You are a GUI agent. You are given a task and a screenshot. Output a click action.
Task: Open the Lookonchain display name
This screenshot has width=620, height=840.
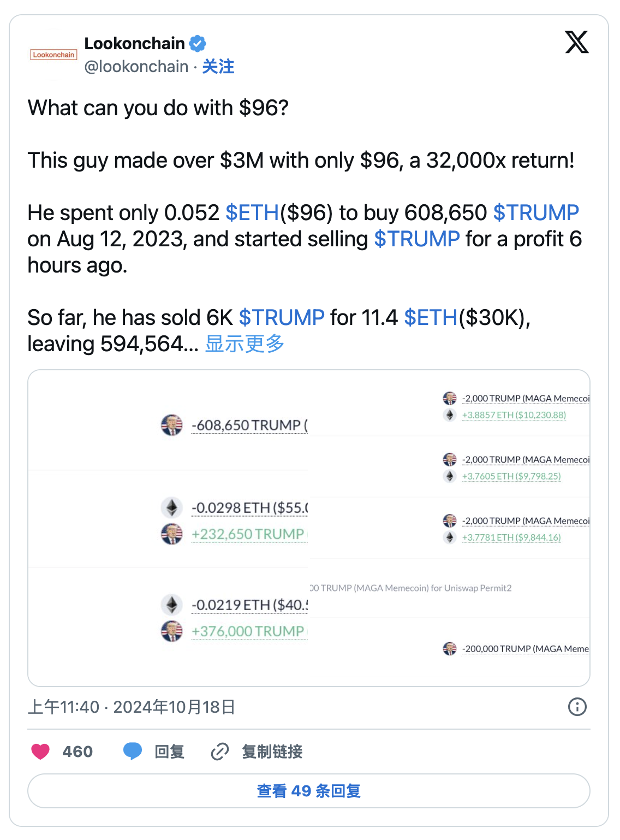[134, 43]
